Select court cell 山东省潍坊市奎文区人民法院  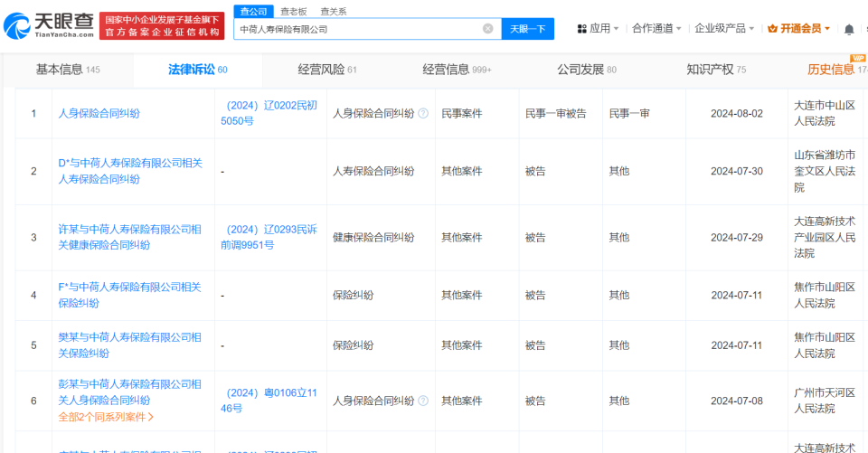[825, 171]
